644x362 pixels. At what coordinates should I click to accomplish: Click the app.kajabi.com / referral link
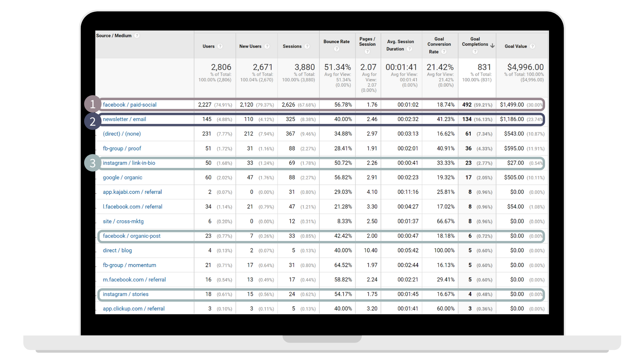[132, 192]
